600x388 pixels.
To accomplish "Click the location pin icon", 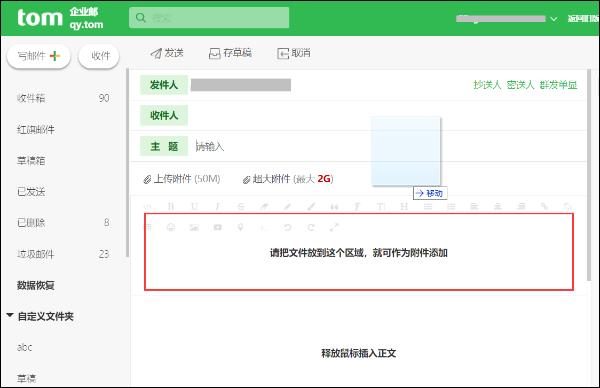I will (240, 227).
